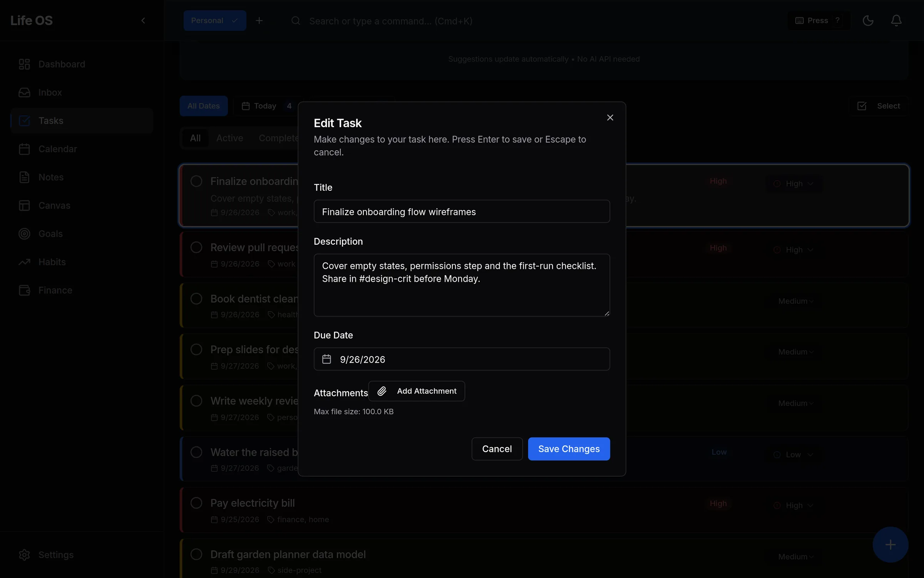Mark Prep slides task as done
924x578 pixels.
[196, 349]
